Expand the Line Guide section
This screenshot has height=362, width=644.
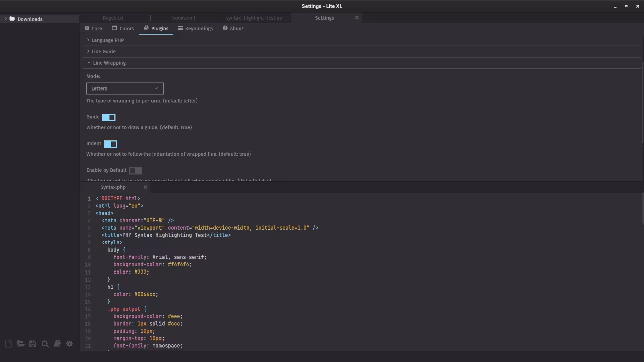(103, 52)
